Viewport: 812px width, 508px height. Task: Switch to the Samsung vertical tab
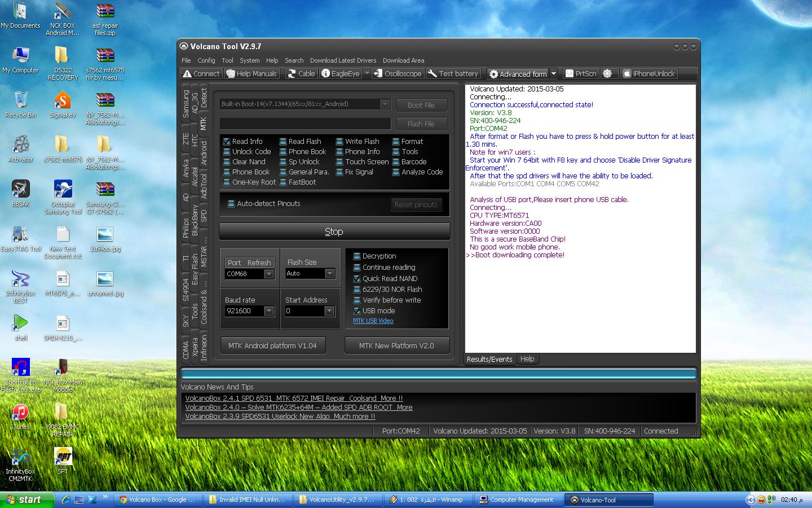pyautogui.click(x=186, y=103)
